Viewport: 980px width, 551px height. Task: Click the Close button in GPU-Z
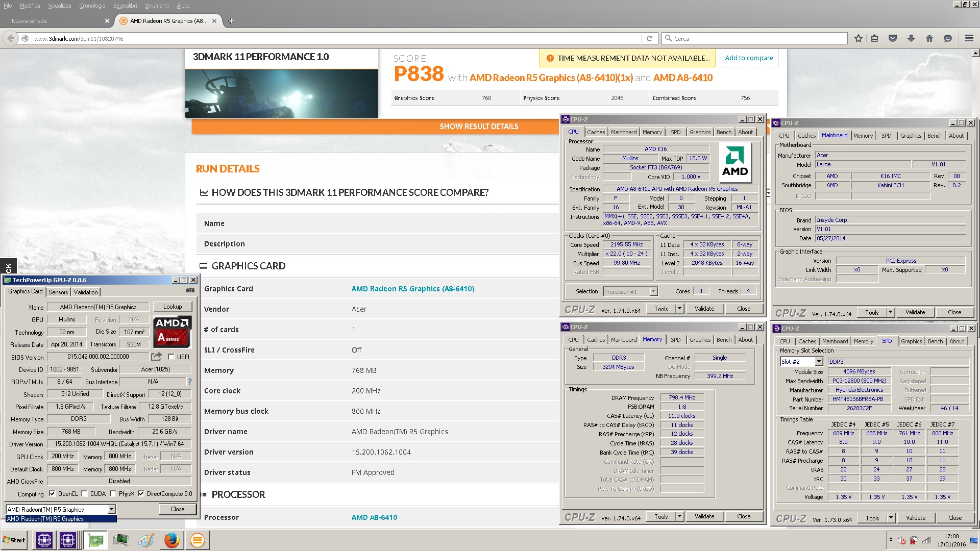(x=178, y=509)
